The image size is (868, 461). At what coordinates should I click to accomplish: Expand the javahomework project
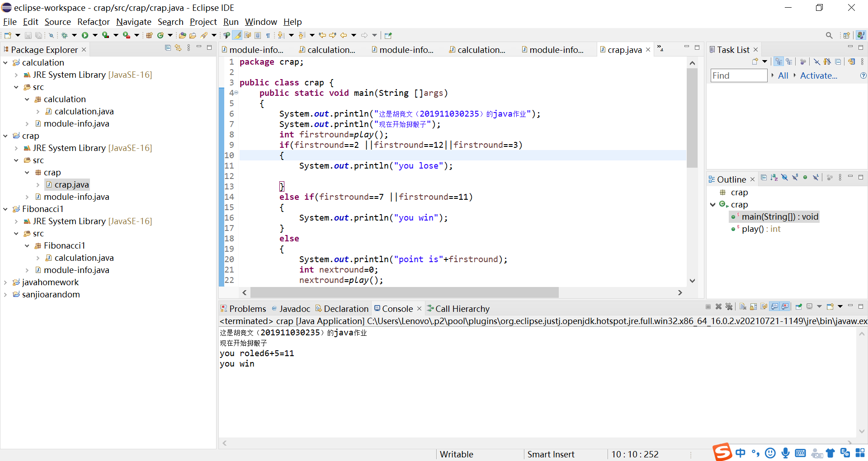coord(5,282)
